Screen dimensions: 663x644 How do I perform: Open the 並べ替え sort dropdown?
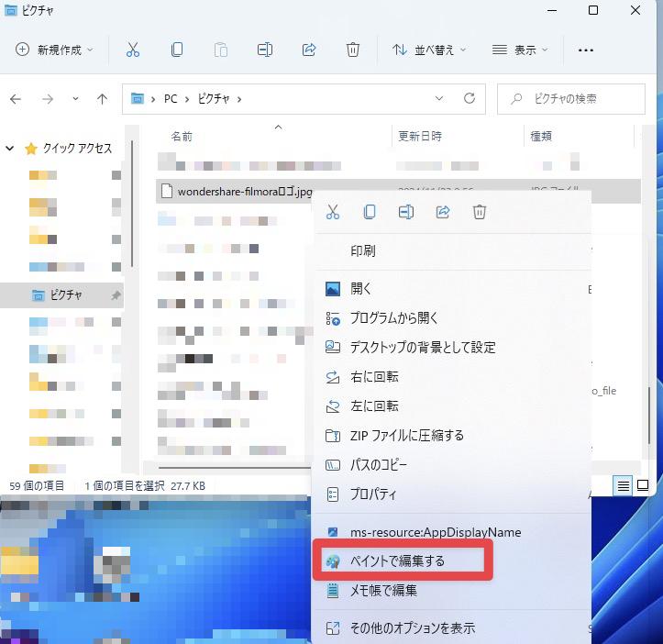[429, 50]
